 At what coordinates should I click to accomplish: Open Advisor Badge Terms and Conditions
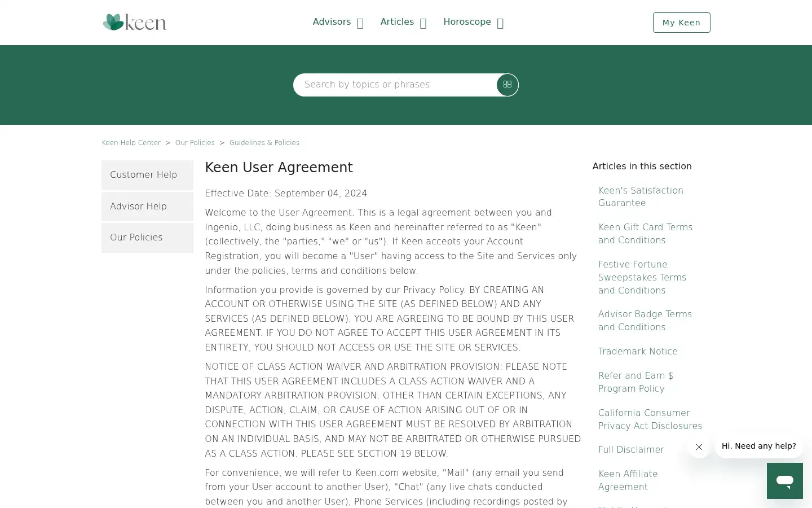(645, 321)
